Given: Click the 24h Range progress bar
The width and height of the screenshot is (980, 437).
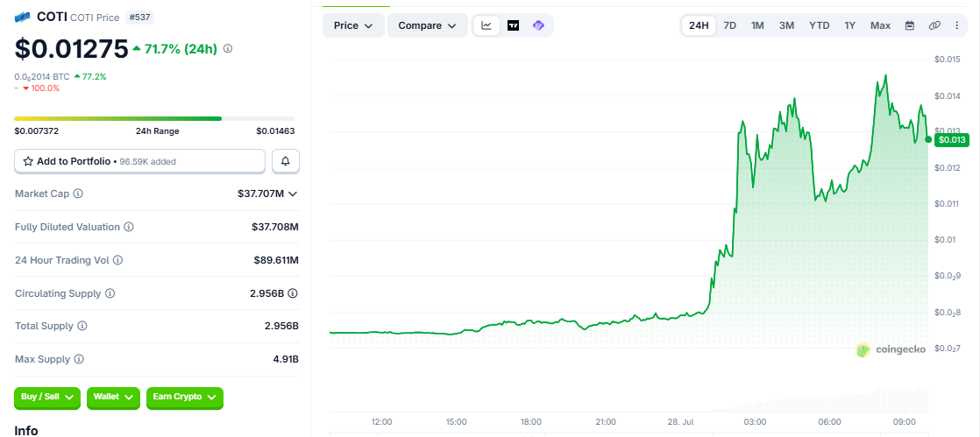Looking at the screenshot, I should tap(154, 118).
